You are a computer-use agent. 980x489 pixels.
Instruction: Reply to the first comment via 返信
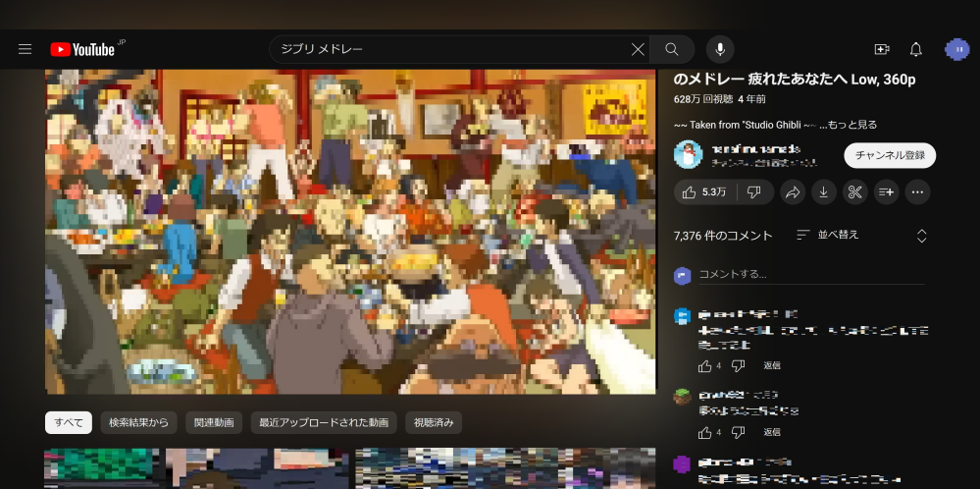pyautogui.click(x=772, y=366)
